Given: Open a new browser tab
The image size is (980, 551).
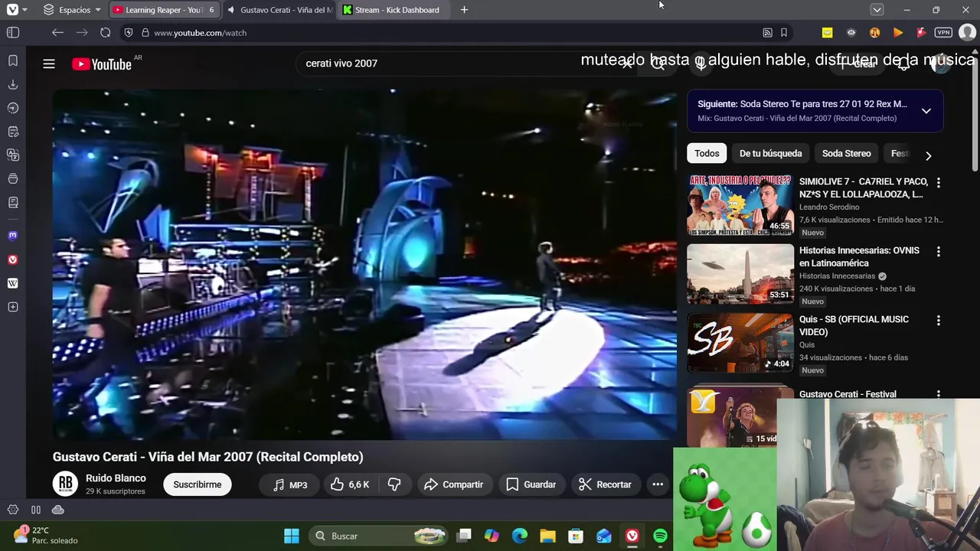Looking at the screenshot, I should [464, 10].
